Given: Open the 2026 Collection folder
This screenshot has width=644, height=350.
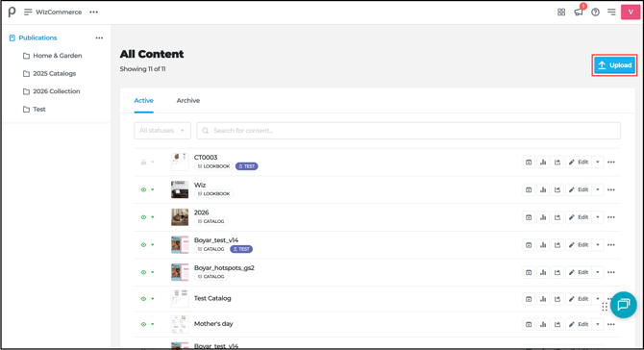Looking at the screenshot, I should (x=57, y=91).
